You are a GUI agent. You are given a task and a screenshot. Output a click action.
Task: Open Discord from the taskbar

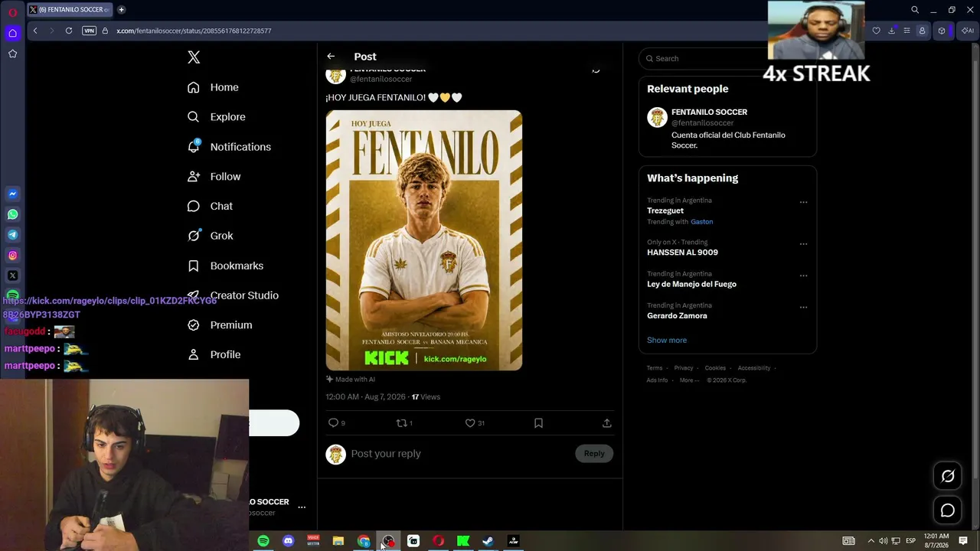tap(288, 541)
